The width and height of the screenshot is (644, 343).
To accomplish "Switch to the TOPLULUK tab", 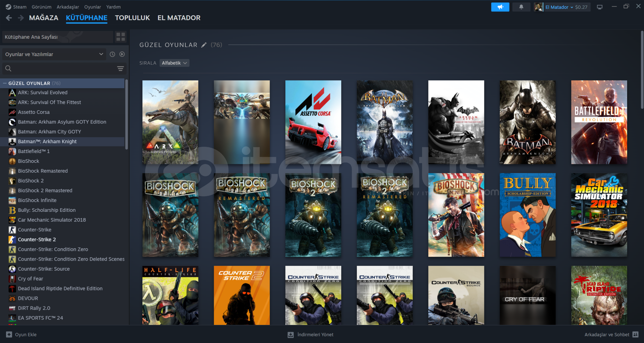I will tap(132, 18).
